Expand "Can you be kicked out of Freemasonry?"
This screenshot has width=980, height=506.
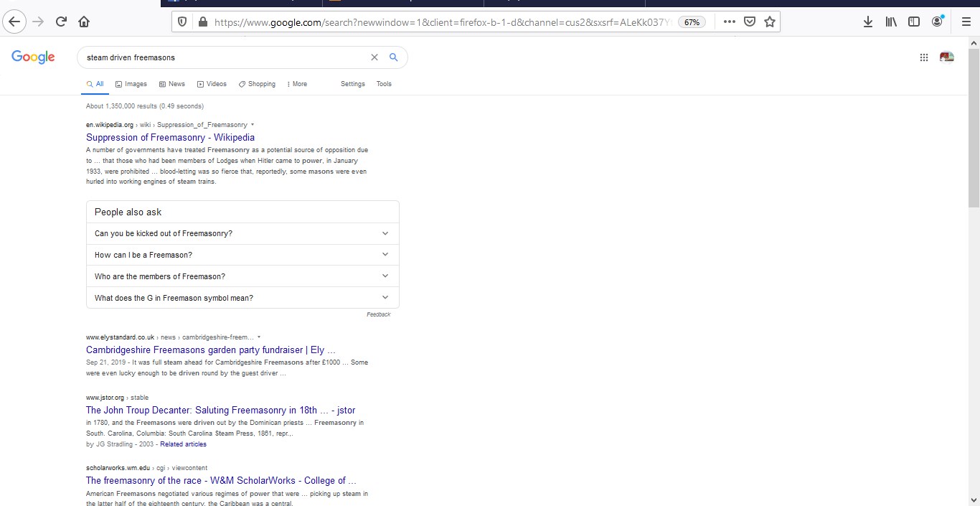(242, 233)
